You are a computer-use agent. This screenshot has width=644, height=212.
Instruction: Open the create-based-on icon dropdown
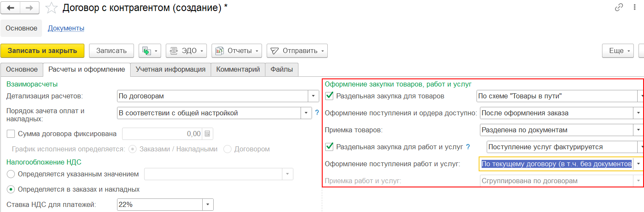[x=150, y=51]
